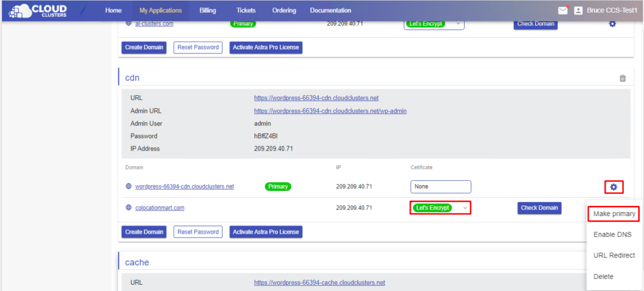Open the colocationmart.com domain link
The height and width of the screenshot is (291, 644).
coord(160,207)
